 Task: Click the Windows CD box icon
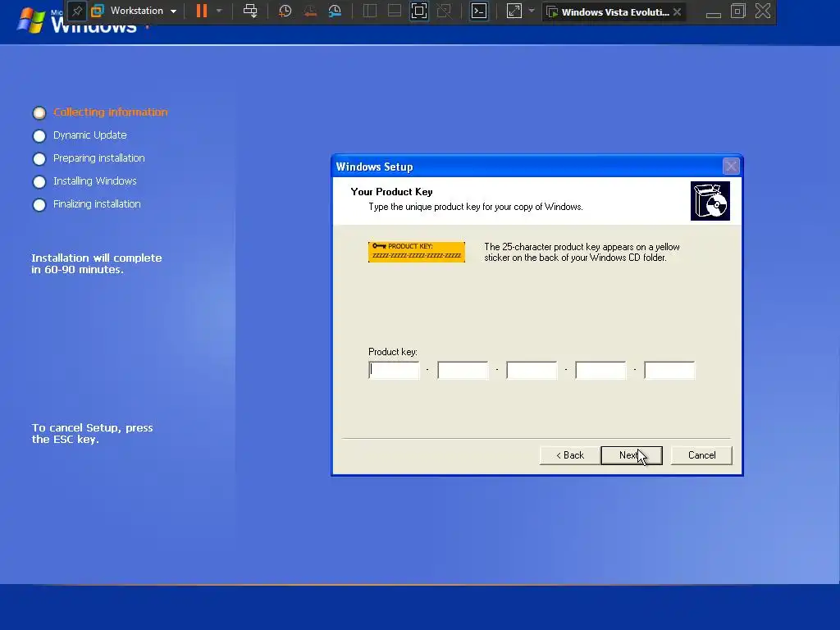[x=710, y=201]
